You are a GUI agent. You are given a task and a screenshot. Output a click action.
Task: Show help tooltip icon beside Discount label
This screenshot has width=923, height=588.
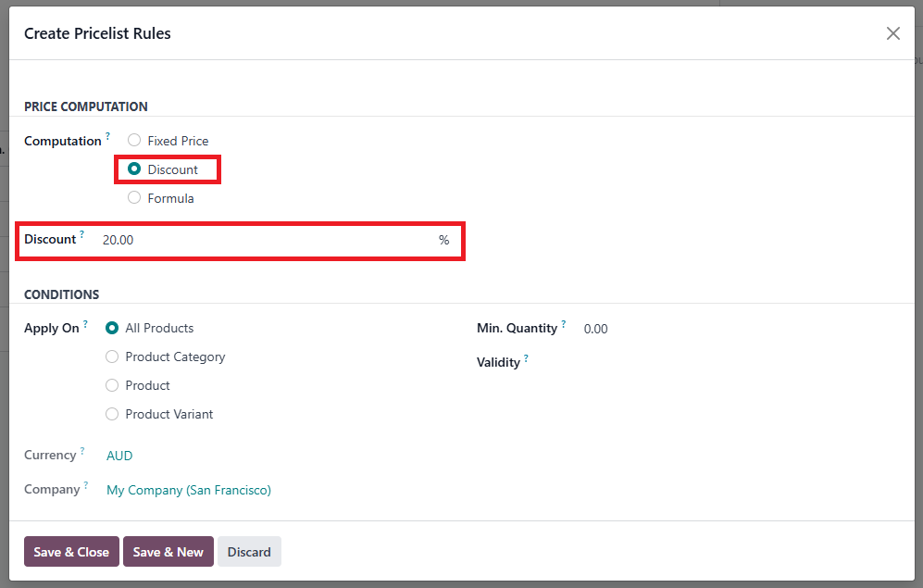click(x=81, y=235)
